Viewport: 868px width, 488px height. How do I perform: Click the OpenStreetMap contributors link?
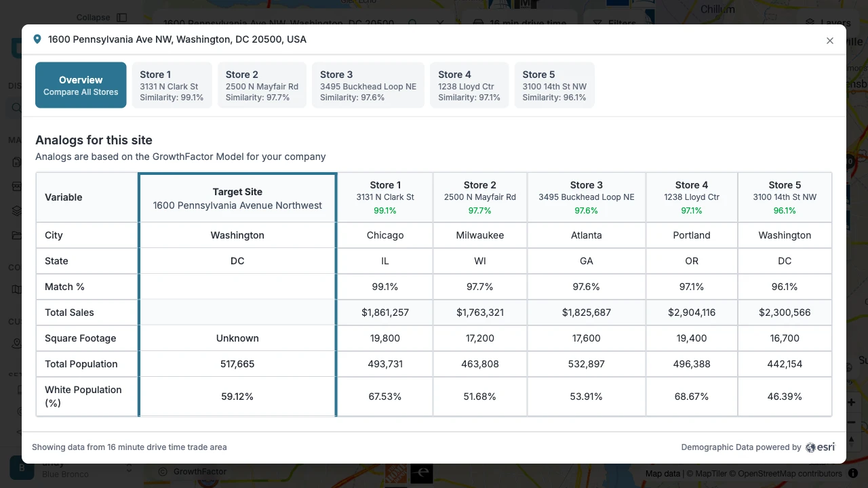point(790,474)
